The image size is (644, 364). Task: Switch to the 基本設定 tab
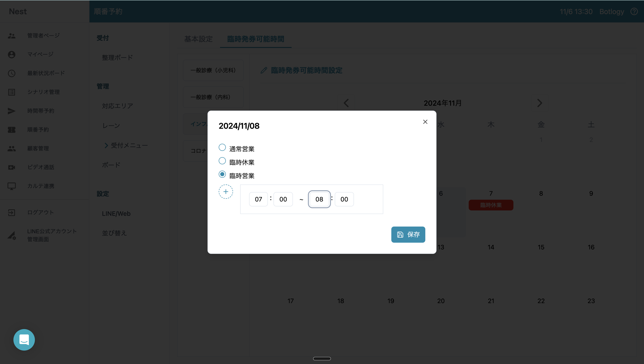pos(198,39)
